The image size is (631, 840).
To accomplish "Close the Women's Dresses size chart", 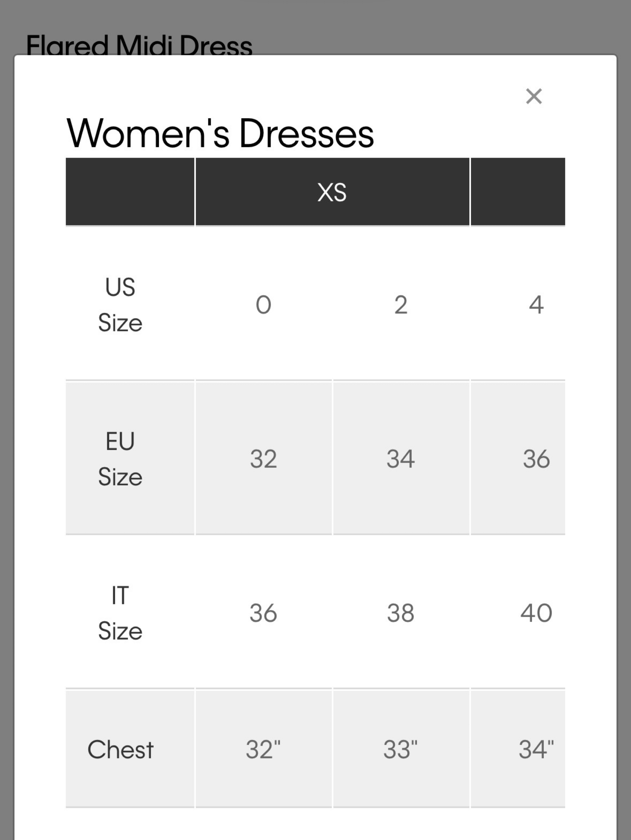I will 534,96.
